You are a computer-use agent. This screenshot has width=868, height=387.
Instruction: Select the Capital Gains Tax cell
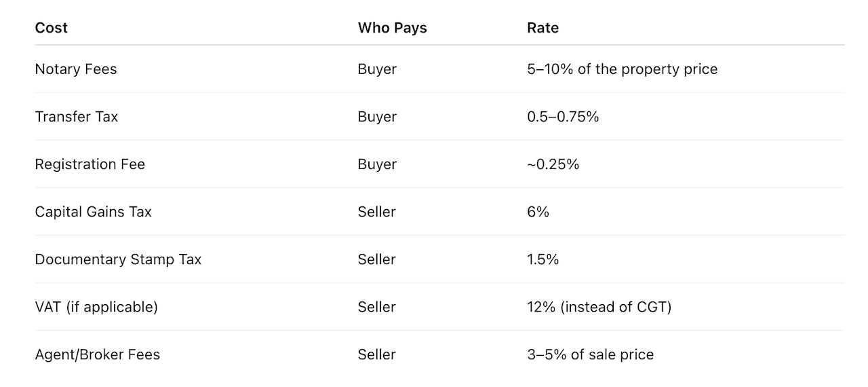click(94, 212)
